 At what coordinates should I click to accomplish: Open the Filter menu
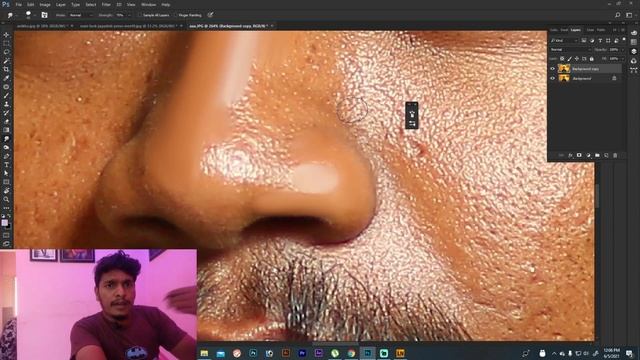[106, 4]
